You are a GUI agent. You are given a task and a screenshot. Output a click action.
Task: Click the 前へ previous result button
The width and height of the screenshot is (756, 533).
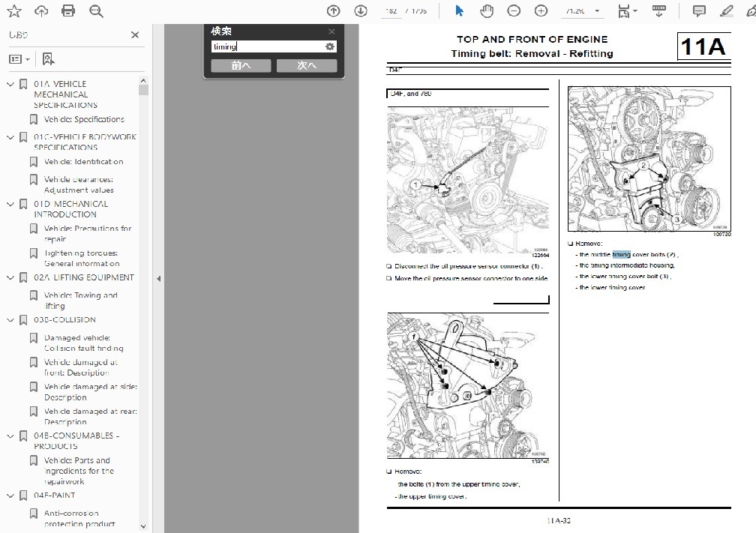click(x=241, y=65)
